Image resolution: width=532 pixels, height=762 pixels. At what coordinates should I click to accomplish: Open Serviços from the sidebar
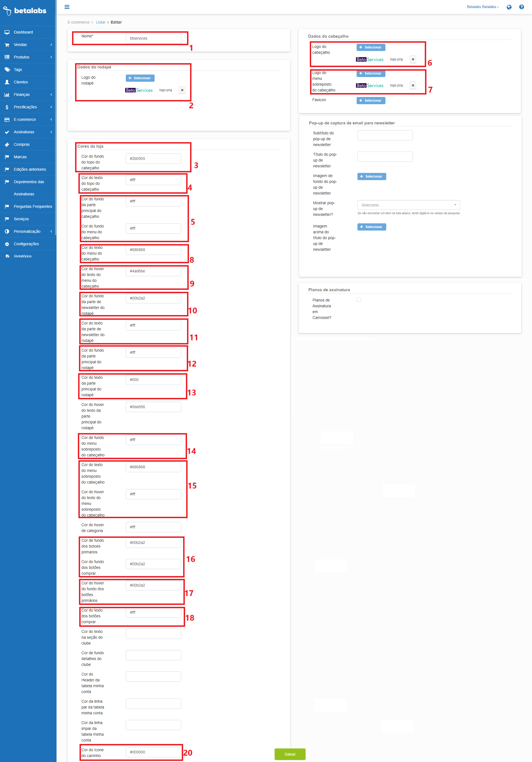(21, 219)
